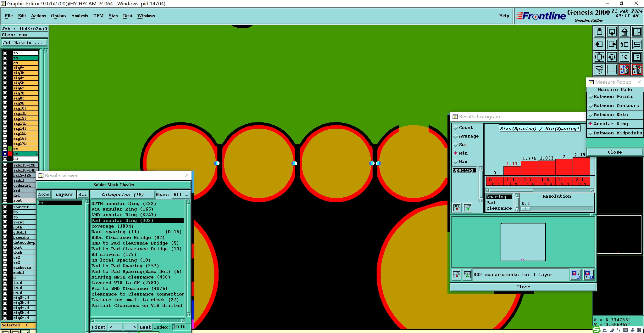The image size is (644, 333).
Task: Open the Job Matrix ... button
Action: [25, 43]
